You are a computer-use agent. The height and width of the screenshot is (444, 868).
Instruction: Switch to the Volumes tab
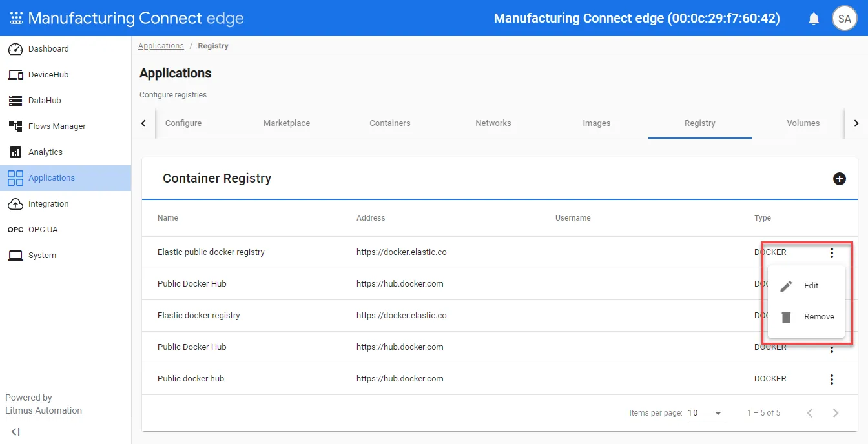tap(803, 123)
